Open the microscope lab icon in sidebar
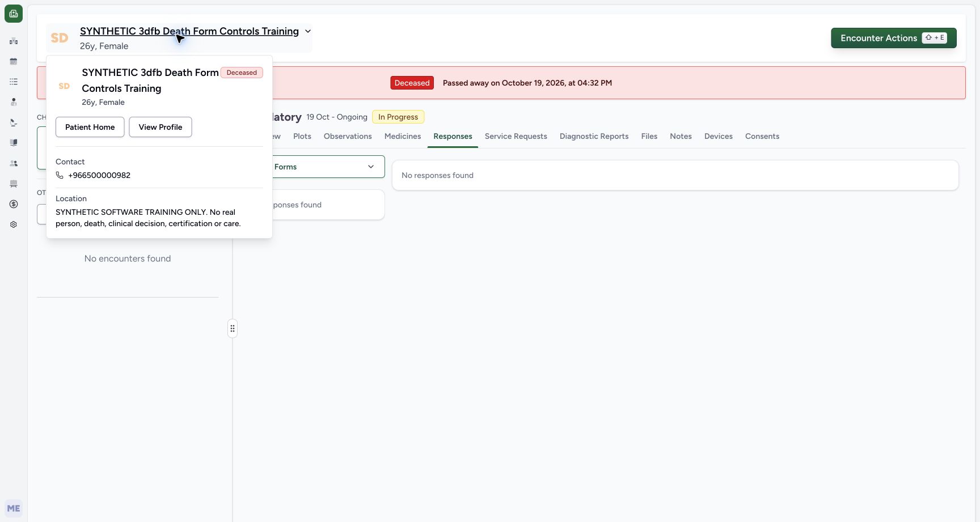The height and width of the screenshot is (522, 980). 14,122
